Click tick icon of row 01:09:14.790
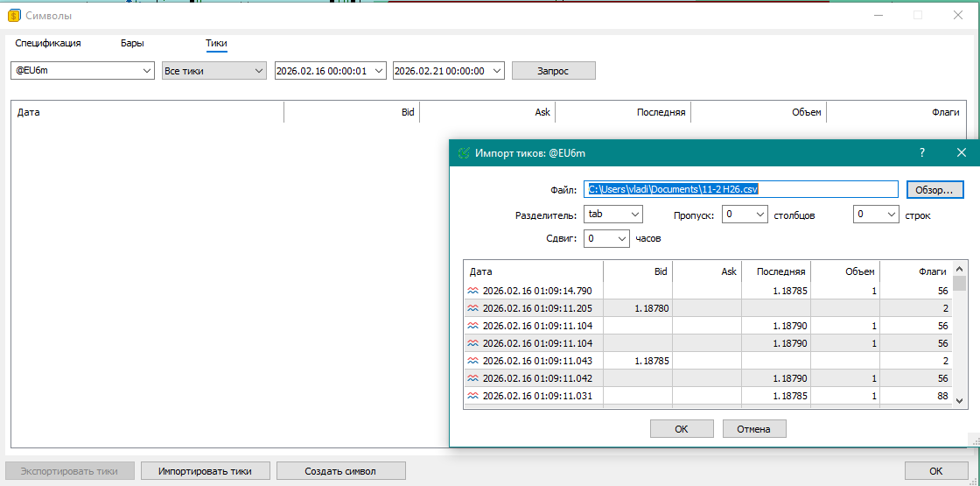The image size is (980, 486). point(473,291)
